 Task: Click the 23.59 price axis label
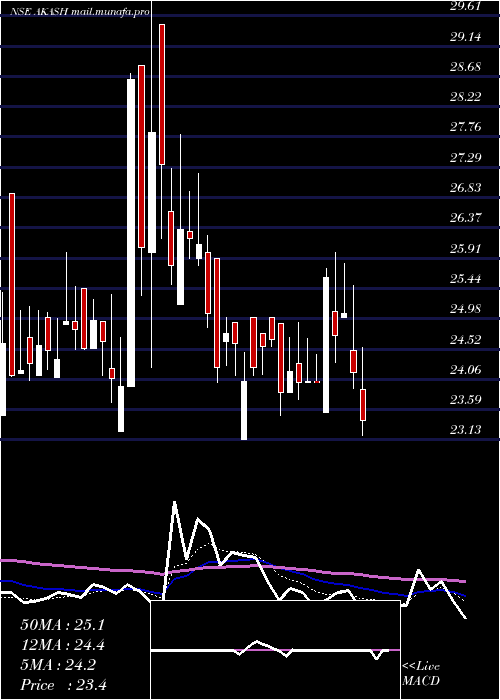pos(466,400)
